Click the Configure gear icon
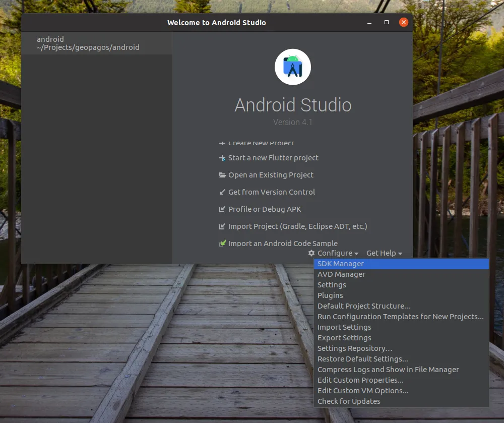Image resolution: width=504 pixels, height=423 pixels. (311, 253)
